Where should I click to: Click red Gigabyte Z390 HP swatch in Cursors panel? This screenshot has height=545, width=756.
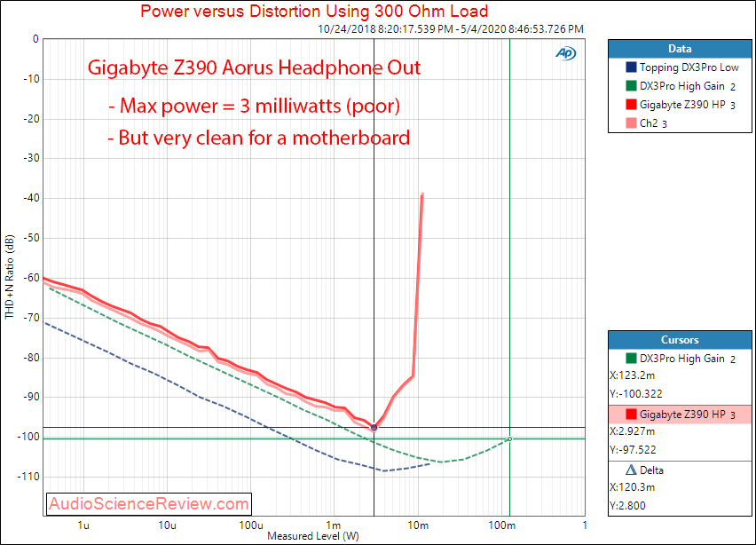tap(631, 414)
